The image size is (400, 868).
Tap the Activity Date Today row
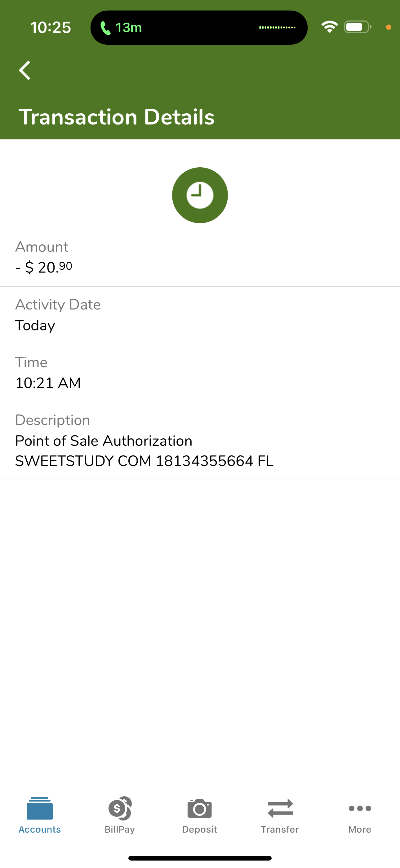tap(200, 315)
